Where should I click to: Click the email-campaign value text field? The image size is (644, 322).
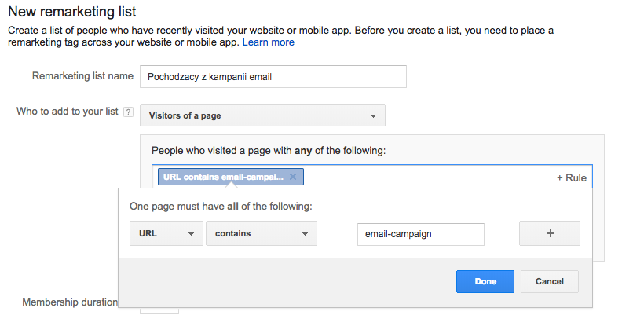(x=419, y=234)
